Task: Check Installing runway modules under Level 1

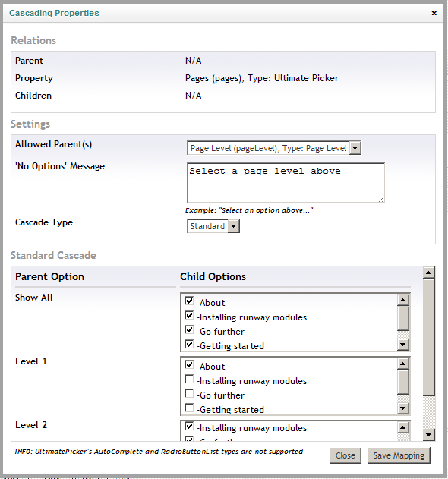Action: [x=189, y=380]
